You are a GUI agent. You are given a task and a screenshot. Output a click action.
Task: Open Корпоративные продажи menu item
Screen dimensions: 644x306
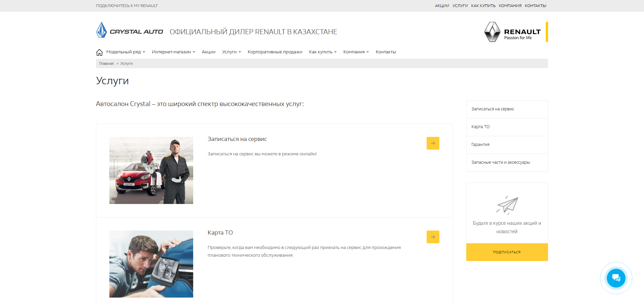point(275,52)
